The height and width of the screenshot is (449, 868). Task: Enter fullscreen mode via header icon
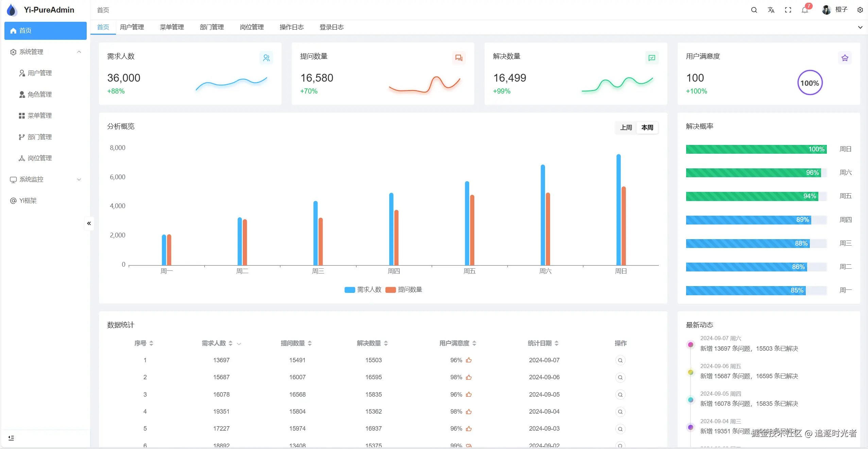coord(788,10)
